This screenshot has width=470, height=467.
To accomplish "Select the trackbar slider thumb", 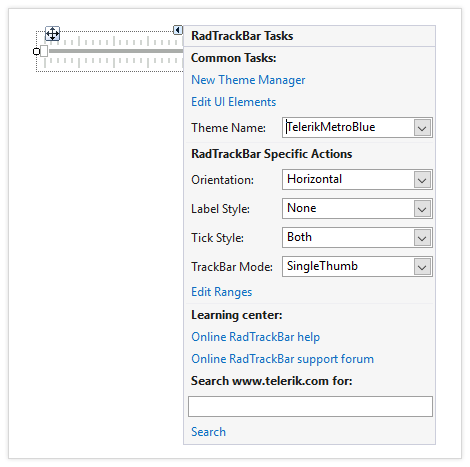I will click(x=44, y=51).
